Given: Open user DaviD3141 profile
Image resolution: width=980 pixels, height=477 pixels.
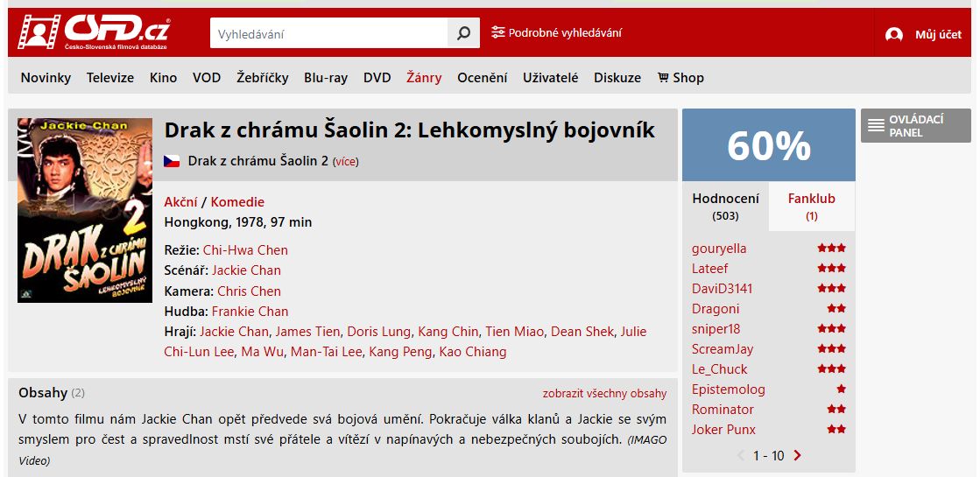Looking at the screenshot, I should pyautogui.click(x=722, y=289).
